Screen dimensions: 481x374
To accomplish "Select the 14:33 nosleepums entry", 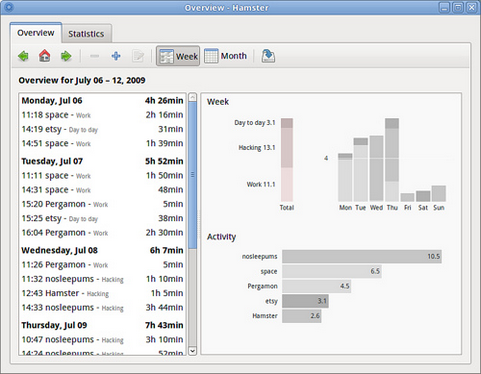I will pos(102,308).
